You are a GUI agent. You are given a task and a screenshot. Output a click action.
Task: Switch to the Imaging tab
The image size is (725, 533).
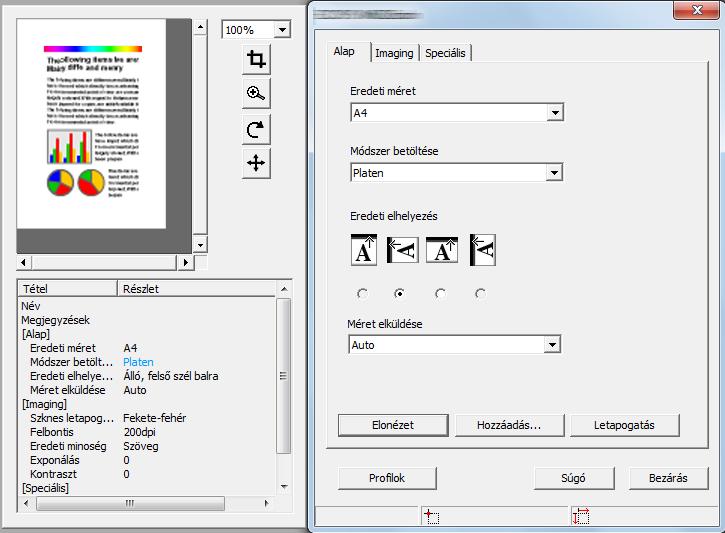click(394, 53)
